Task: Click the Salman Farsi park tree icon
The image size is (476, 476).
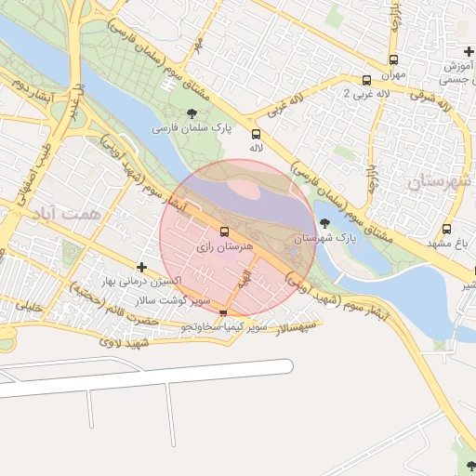Action: pyautogui.click(x=192, y=113)
